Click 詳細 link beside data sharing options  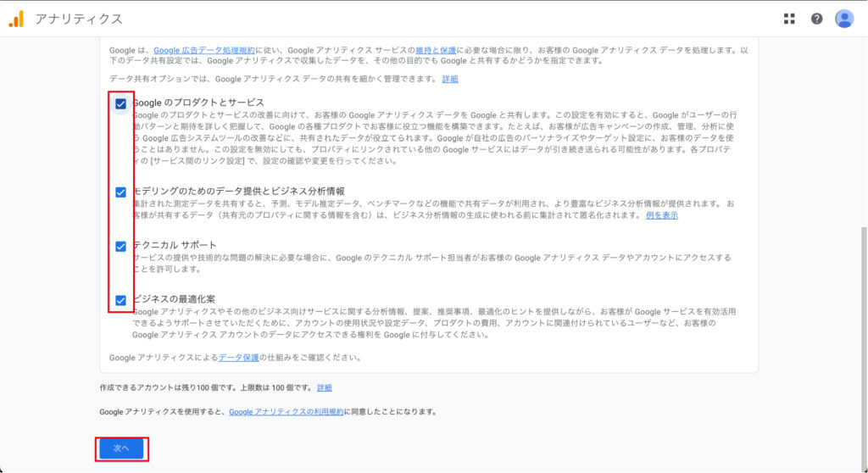pos(450,79)
